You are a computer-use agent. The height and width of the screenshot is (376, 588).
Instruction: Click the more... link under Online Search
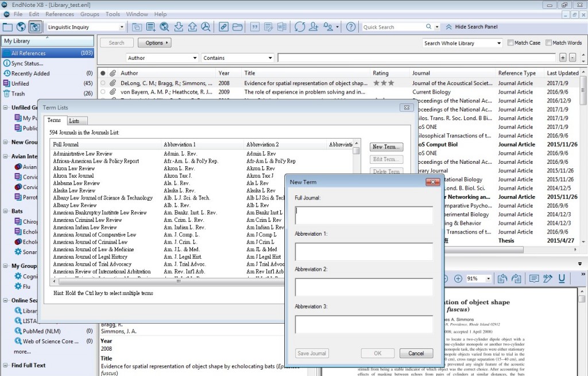click(x=22, y=352)
